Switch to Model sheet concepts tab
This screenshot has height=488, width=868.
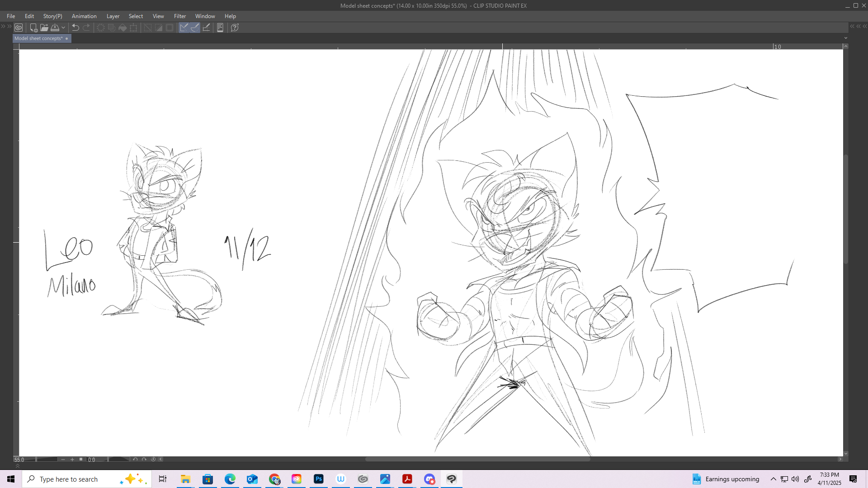pos(38,38)
